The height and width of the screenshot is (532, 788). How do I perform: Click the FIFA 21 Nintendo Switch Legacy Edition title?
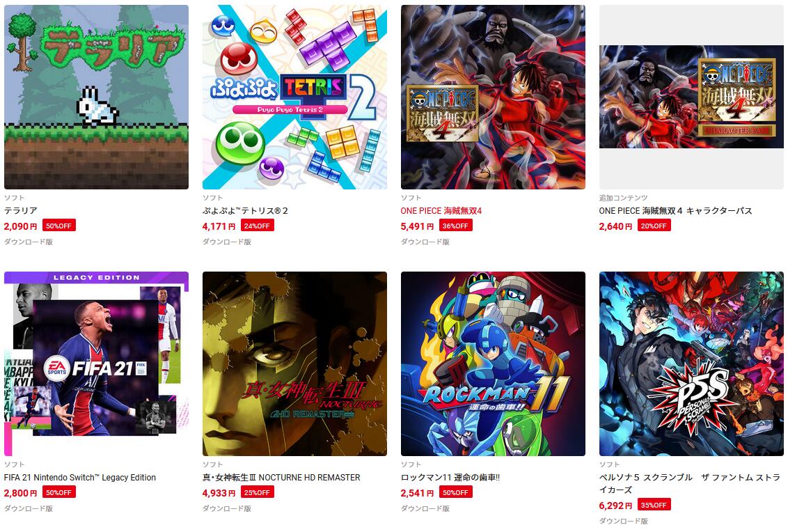(80, 478)
